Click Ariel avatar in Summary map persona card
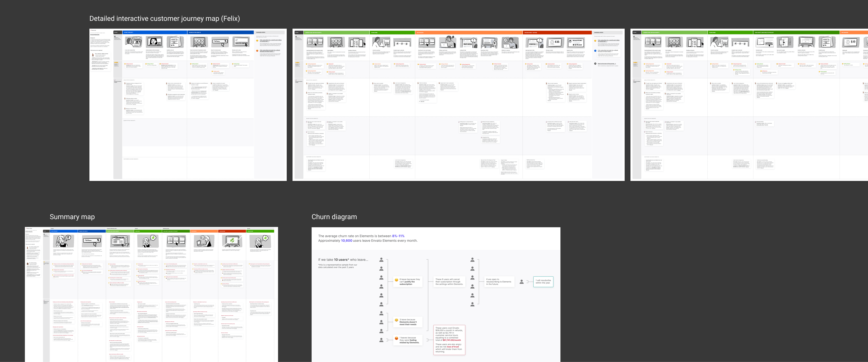868x362 pixels. [28, 264]
